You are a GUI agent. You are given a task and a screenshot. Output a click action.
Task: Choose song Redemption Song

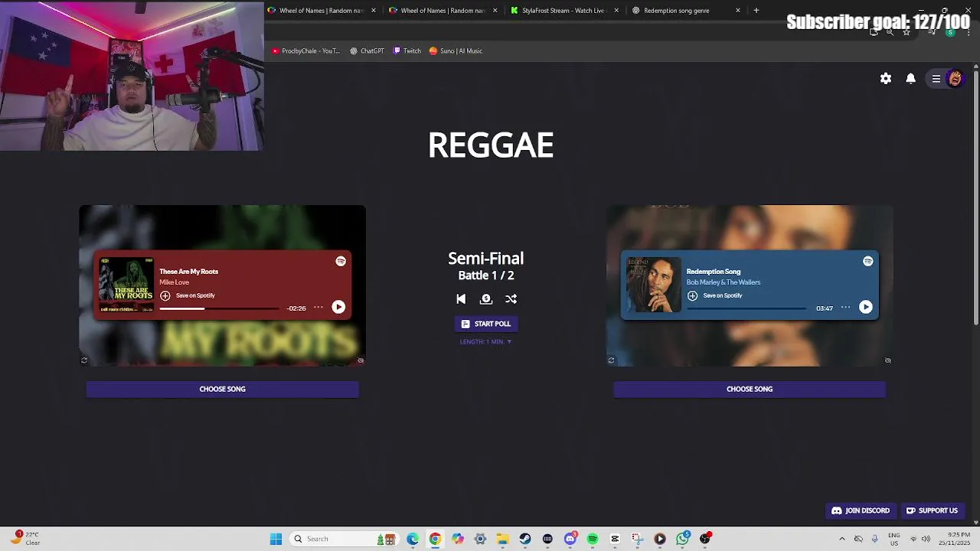click(x=750, y=389)
